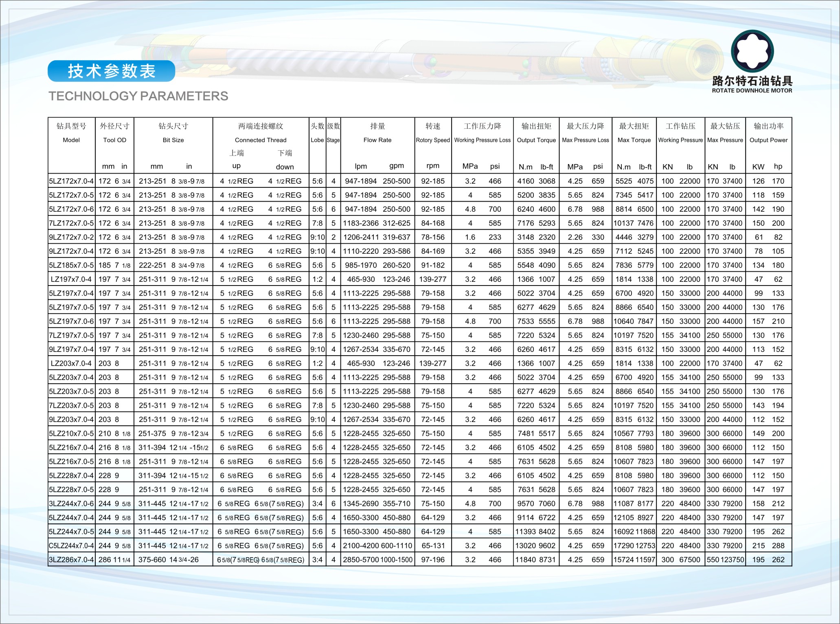Click flow rate value 1206-2411

(361, 237)
